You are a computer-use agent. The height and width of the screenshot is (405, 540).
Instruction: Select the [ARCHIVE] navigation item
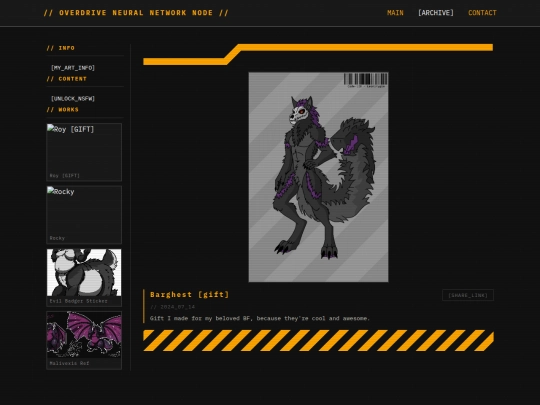pyautogui.click(x=436, y=13)
